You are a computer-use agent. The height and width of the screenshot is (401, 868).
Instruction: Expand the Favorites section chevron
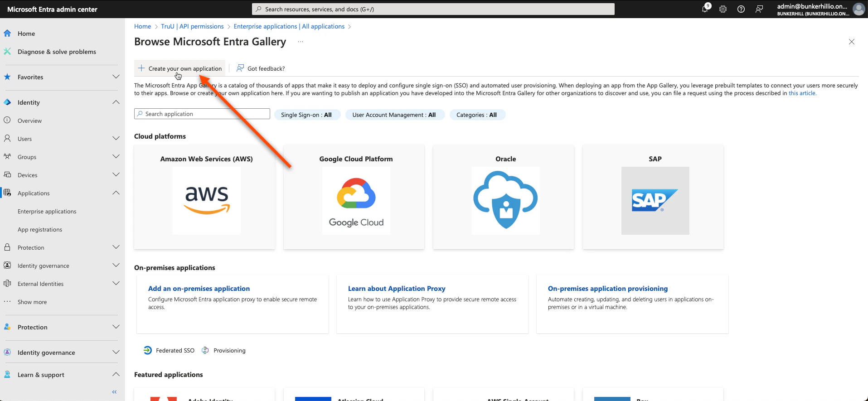click(116, 77)
